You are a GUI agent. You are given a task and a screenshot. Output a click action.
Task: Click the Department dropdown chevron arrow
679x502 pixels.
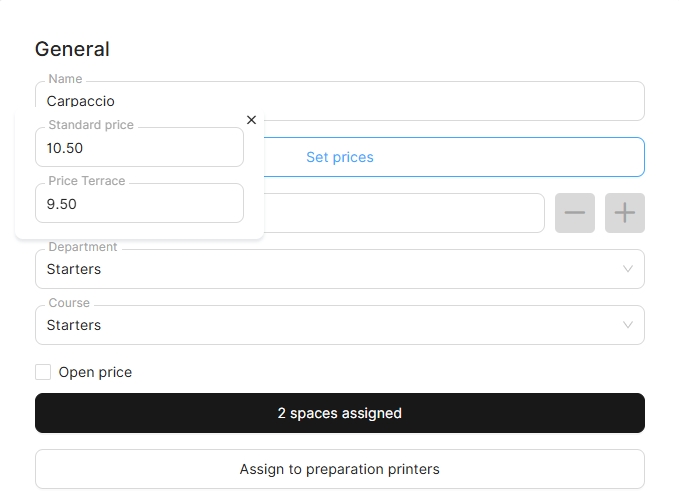628,269
